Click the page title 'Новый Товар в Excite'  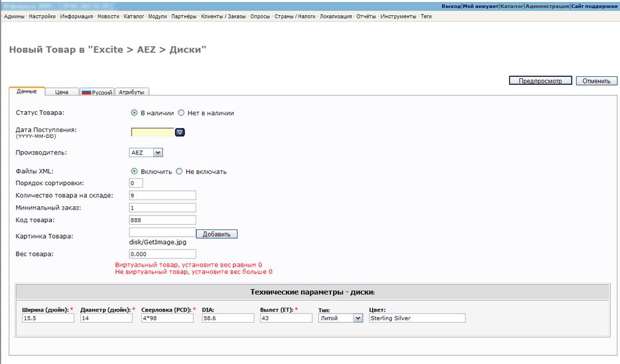coord(107,50)
